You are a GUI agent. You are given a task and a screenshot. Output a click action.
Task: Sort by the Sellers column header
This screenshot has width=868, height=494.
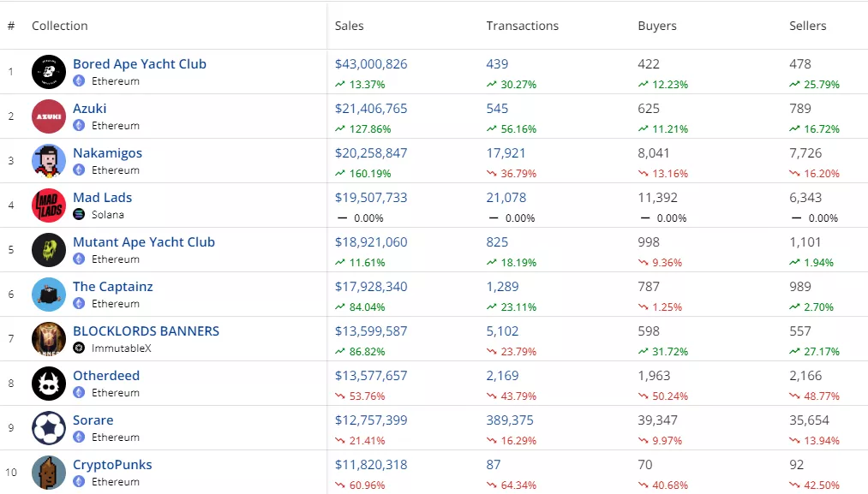tap(808, 26)
